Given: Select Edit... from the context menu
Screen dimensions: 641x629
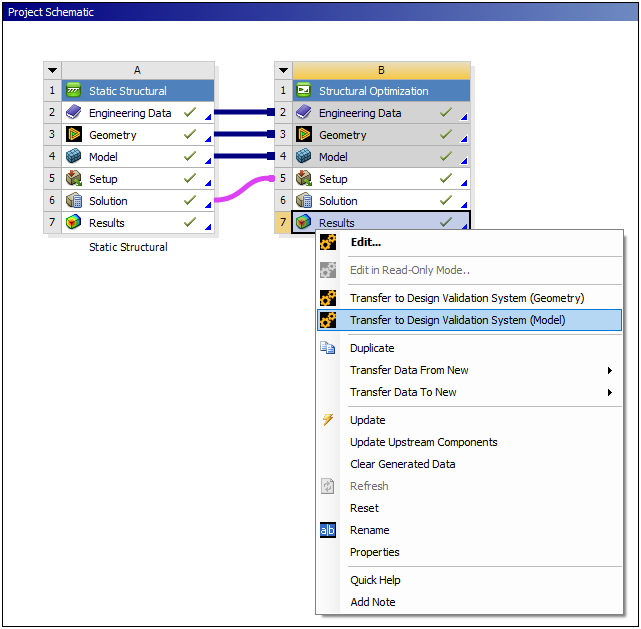Looking at the screenshot, I should click(x=365, y=242).
